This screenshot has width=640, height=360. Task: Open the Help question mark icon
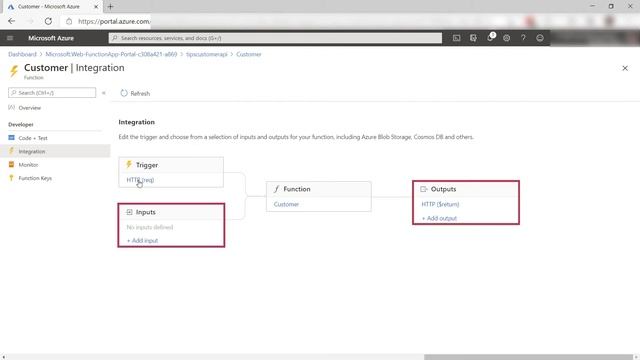(523, 38)
